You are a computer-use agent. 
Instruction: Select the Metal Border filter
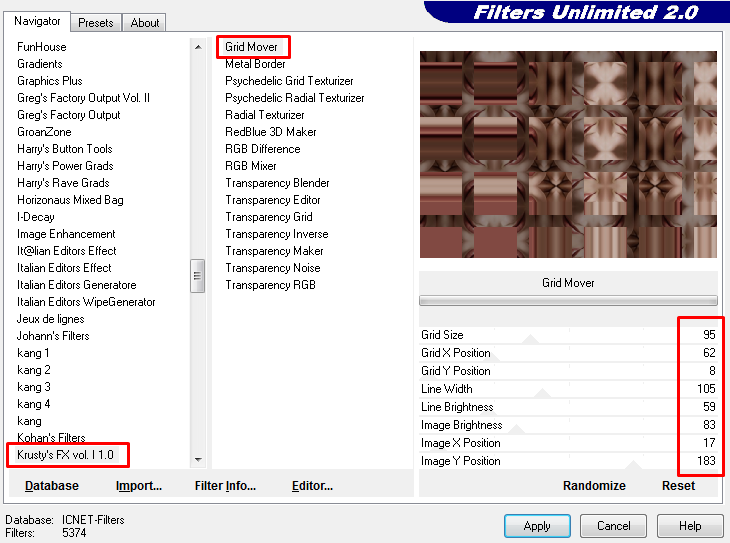[255, 64]
